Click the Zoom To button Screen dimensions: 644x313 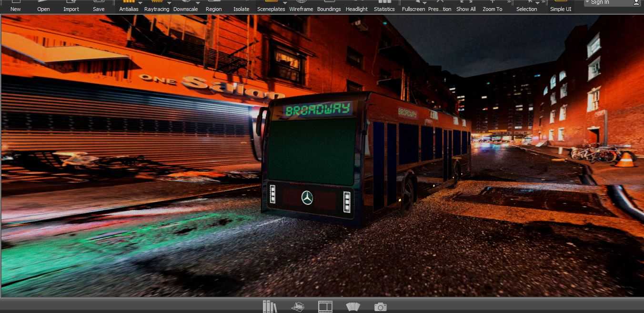pyautogui.click(x=493, y=6)
